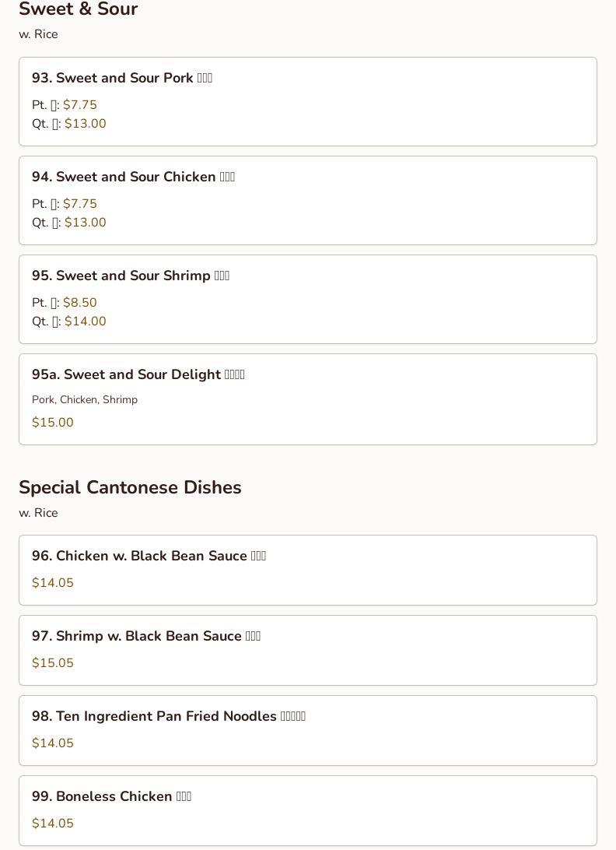The height and width of the screenshot is (850, 616).
Task: Choose Sweet and Sour Chicken pint $7.75
Action: click(x=79, y=204)
